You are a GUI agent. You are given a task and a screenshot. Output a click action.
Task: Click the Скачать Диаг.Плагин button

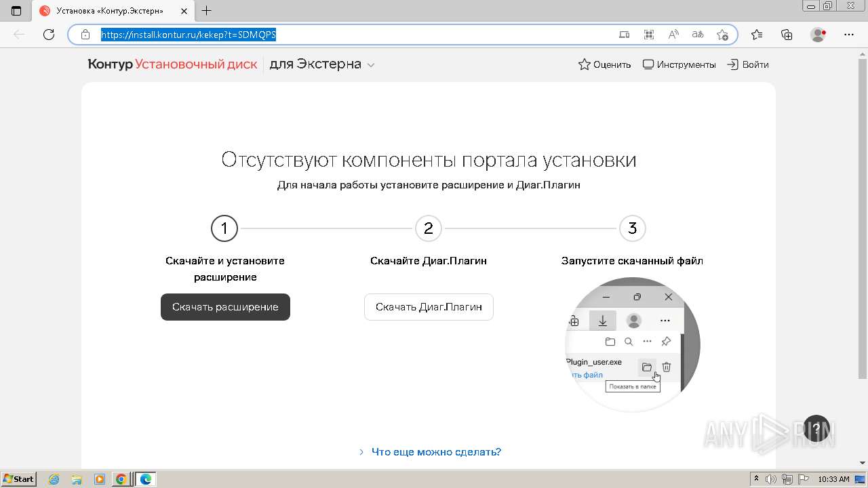click(x=429, y=307)
